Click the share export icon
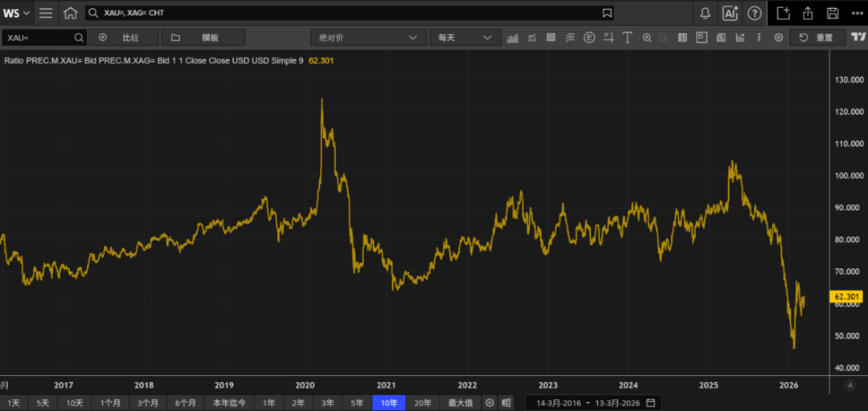The height and width of the screenshot is (411, 868). [808, 13]
